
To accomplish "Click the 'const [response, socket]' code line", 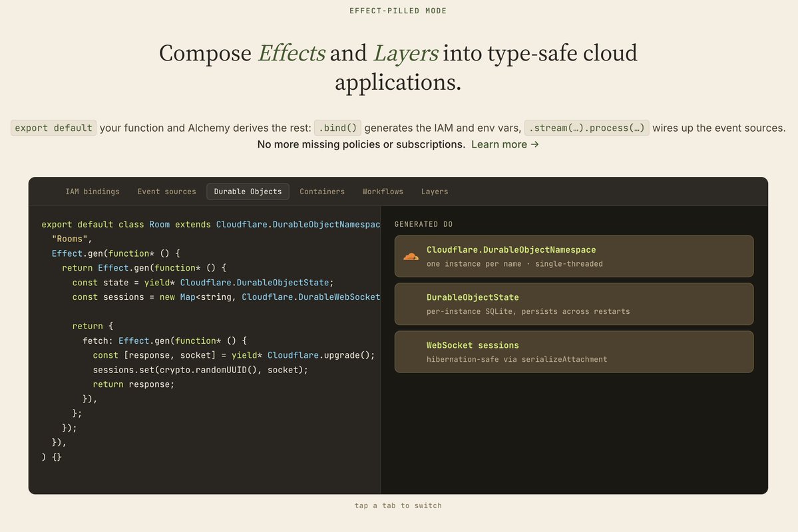I will (x=234, y=355).
